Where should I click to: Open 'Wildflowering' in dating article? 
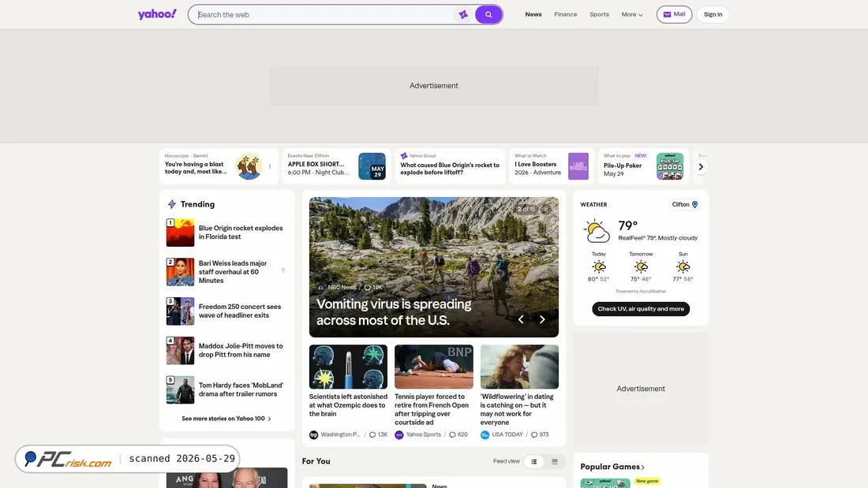coord(517,409)
